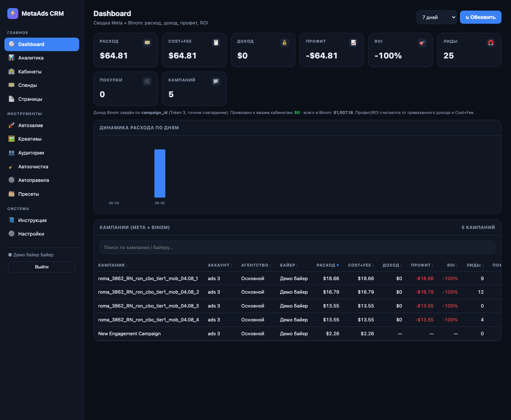The image size is (511, 420).
Task: Sort the table by Профит column
Action: pos(422,265)
